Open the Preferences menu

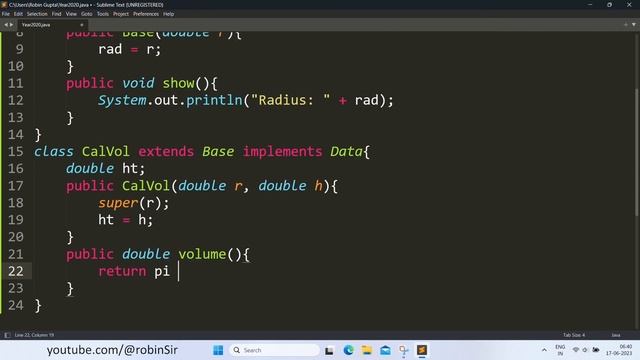(x=146, y=14)
